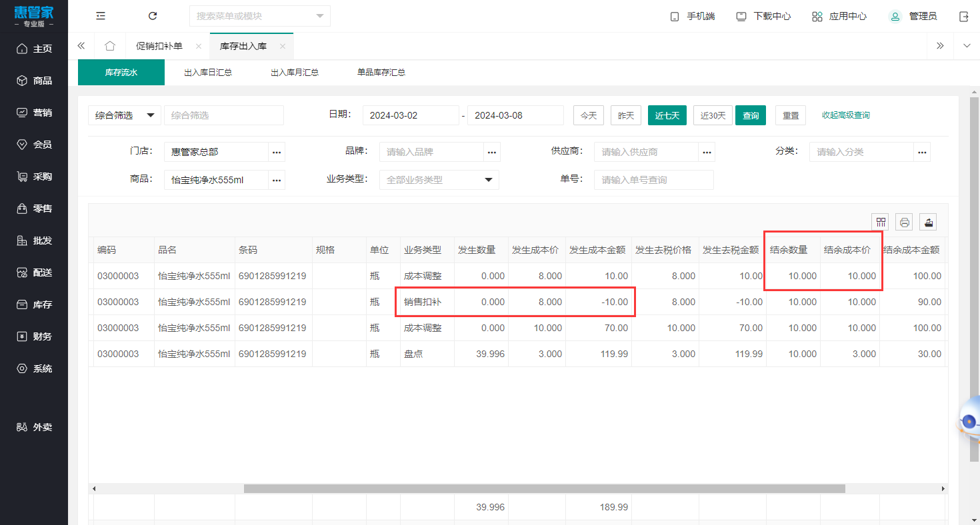Image resolution: width=980 pixels, height=525 pixels.
Task: Open 营销 in sidebar
Action: click(x=34, y=113)
